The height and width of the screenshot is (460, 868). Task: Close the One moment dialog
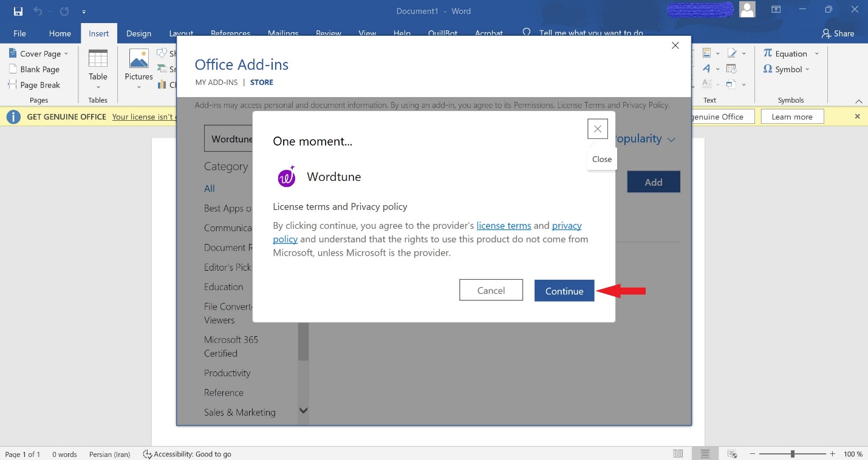click(x=598, y=129)
